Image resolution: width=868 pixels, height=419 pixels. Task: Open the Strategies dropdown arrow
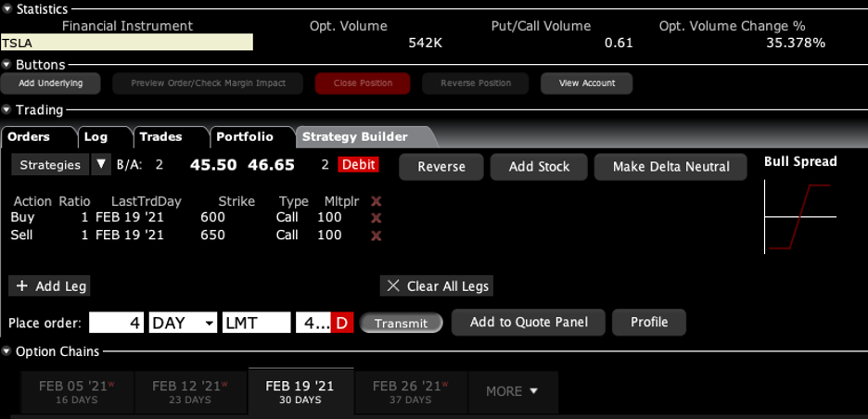tap(101, 165)
